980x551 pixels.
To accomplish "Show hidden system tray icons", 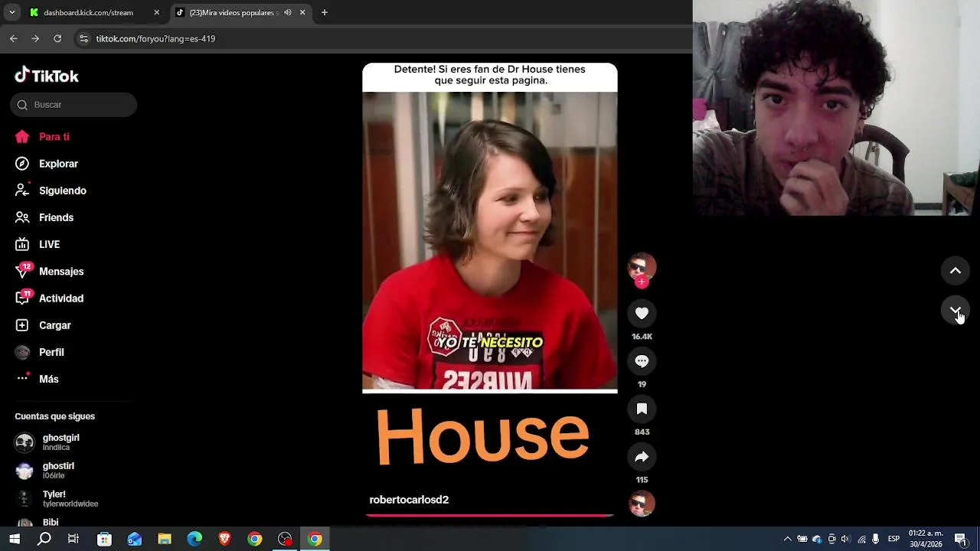I will point(787,539).
